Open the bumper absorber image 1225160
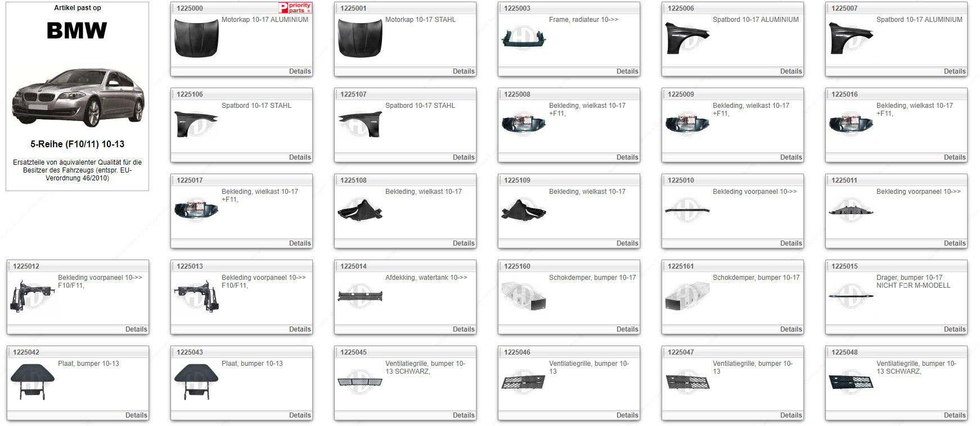980x426 pixels. (524, 296)
